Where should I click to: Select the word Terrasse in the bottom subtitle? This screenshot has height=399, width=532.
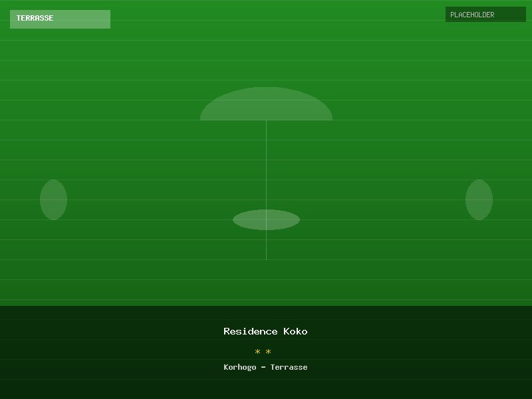tap(289, 367)
